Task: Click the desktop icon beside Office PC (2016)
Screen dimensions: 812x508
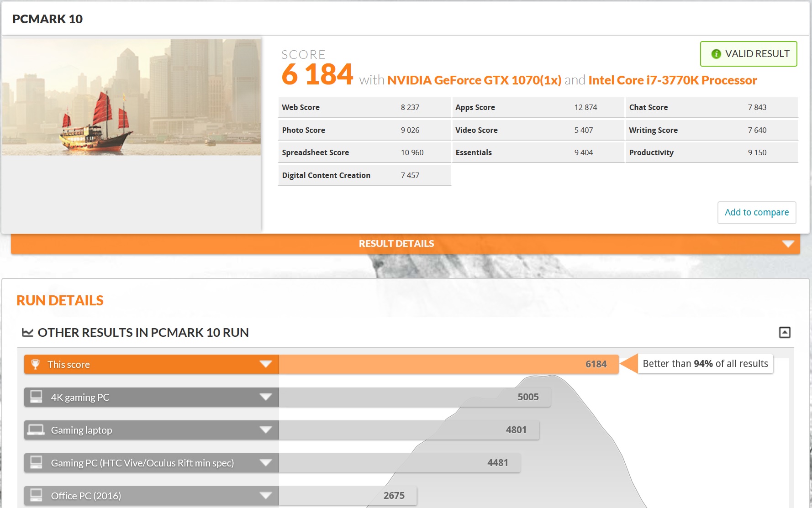Action: click(36, 495)
